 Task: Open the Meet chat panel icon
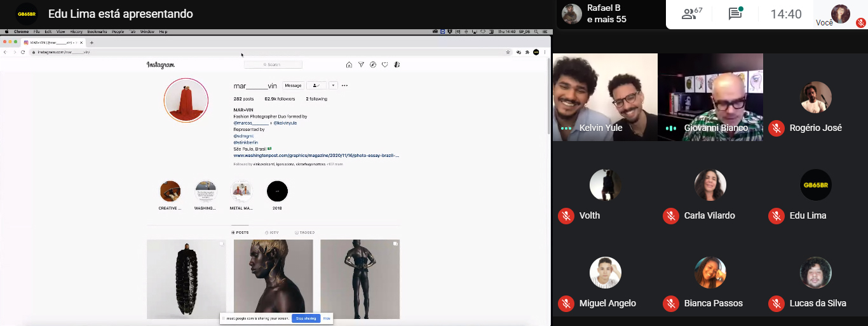(735, 14)
